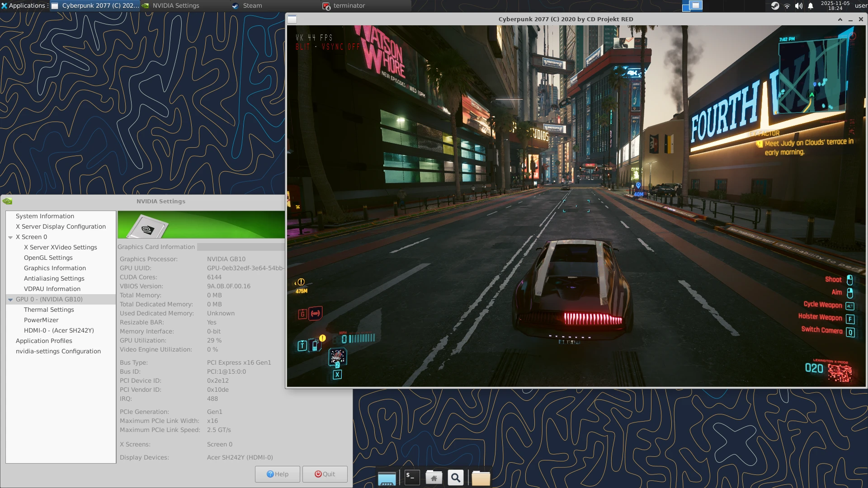Open the yellow file manager folder icon
868x488 pixels.
(x=481, y=477)
